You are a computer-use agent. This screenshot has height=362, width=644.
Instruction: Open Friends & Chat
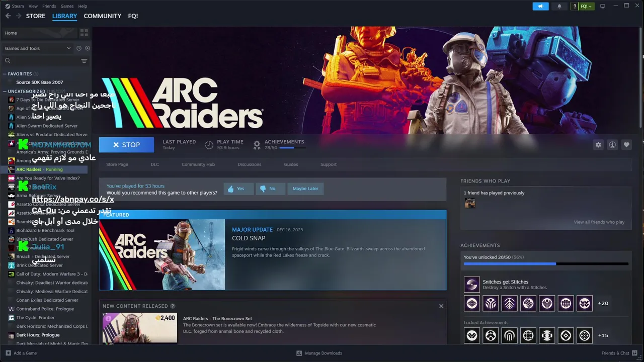click(x=618, y=353)
